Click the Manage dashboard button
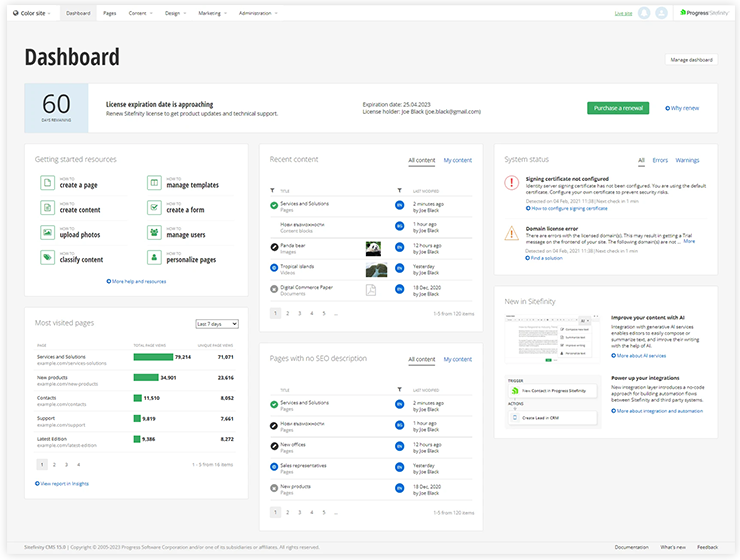This screenshot has height=560, width=740. point(691,60)
